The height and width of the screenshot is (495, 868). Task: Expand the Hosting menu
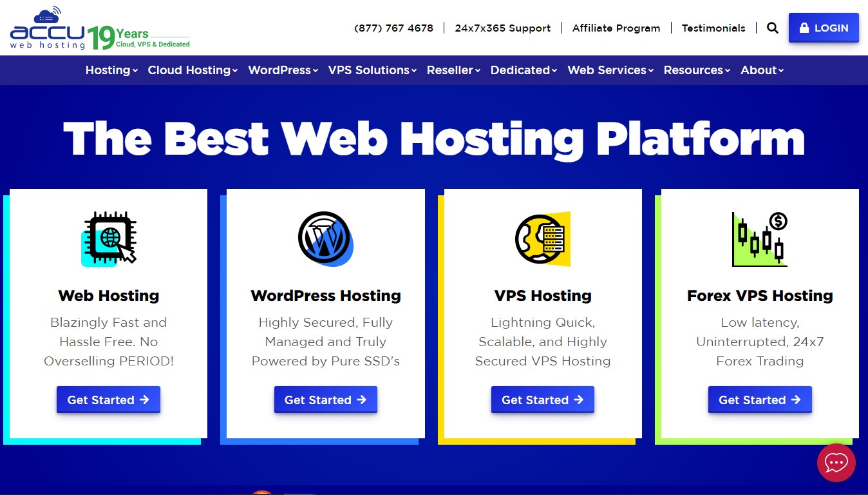(111, 70)
